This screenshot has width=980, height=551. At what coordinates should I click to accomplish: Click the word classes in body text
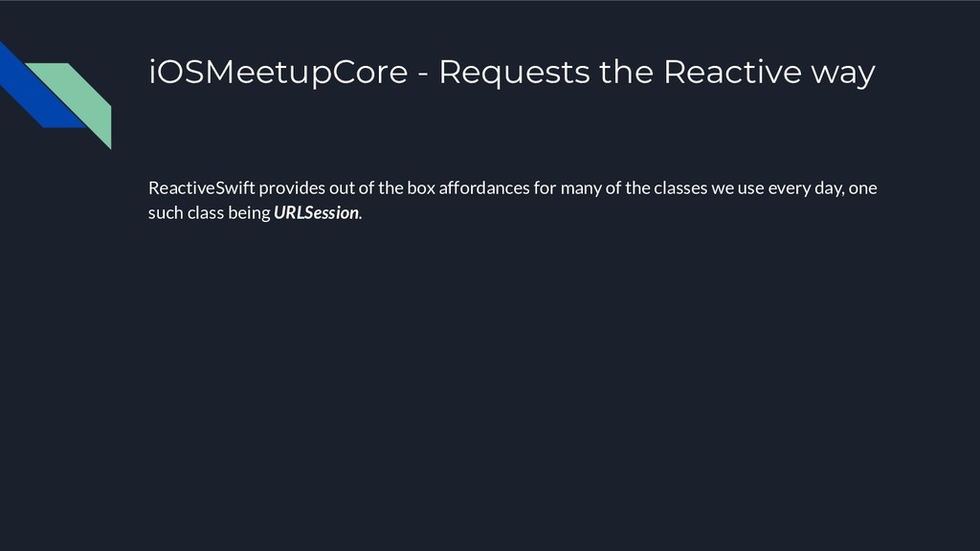680,187
